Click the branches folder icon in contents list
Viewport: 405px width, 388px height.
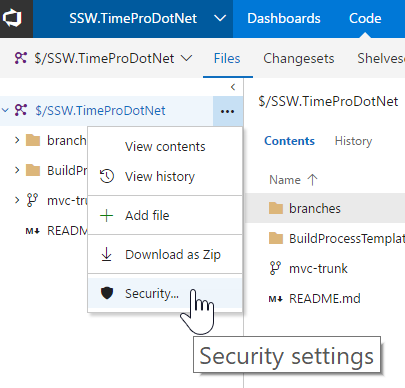276,208
